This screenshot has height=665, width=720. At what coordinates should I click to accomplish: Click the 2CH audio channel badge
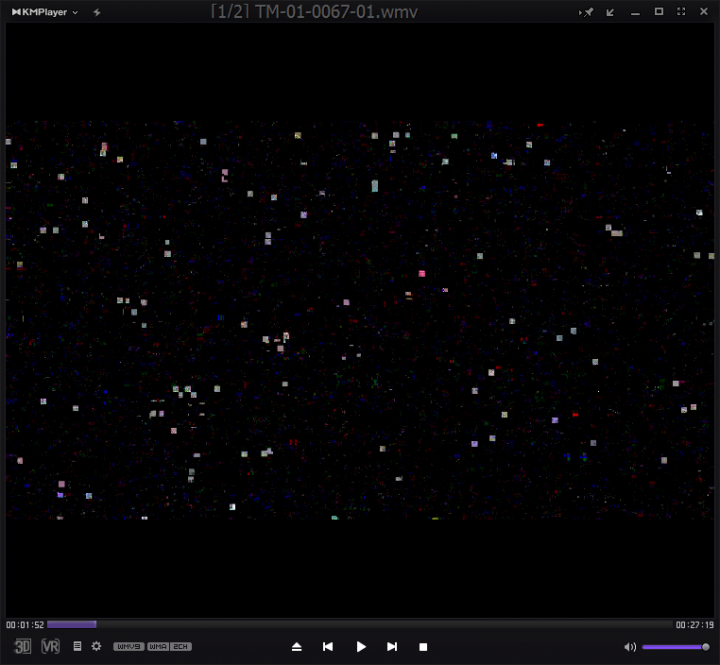(181, 647)
